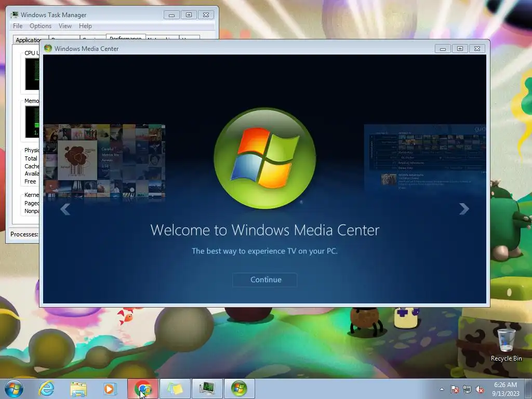Open the clock showing 6:26 AM

coord(506,389)
